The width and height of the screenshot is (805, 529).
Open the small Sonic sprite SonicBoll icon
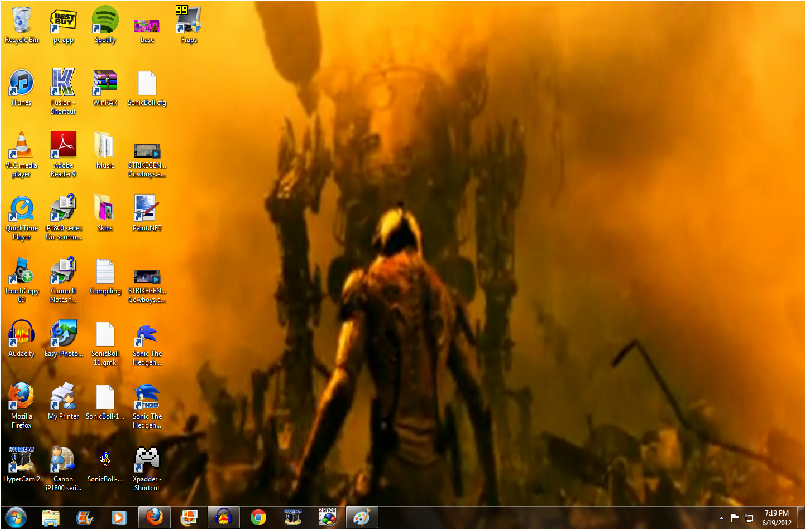click(105, 464)
